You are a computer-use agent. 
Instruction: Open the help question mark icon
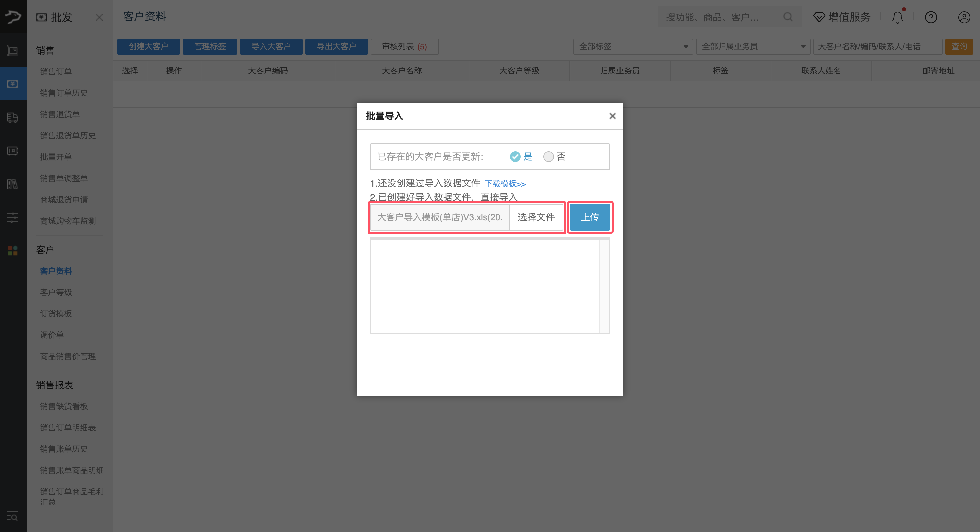pos(931,18)
